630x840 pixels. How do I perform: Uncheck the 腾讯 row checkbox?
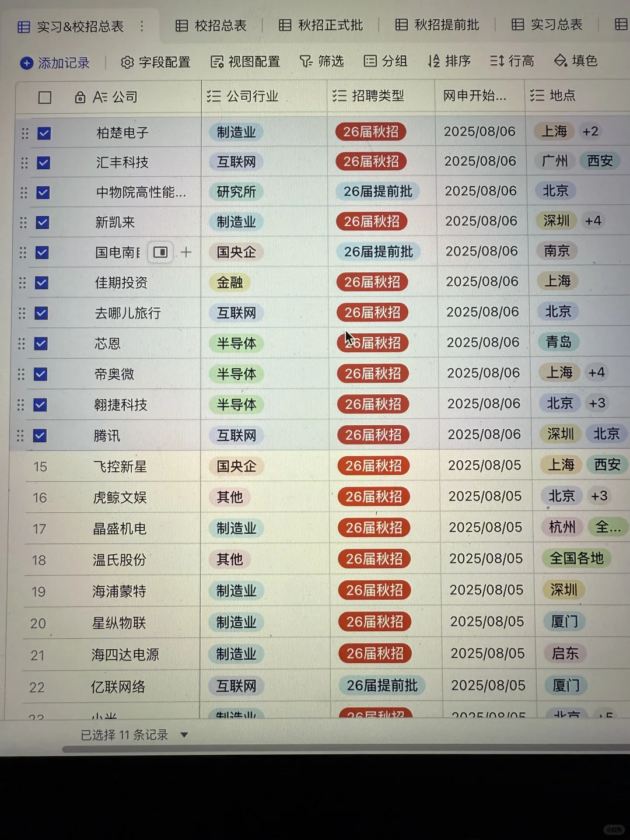(40, 436)
